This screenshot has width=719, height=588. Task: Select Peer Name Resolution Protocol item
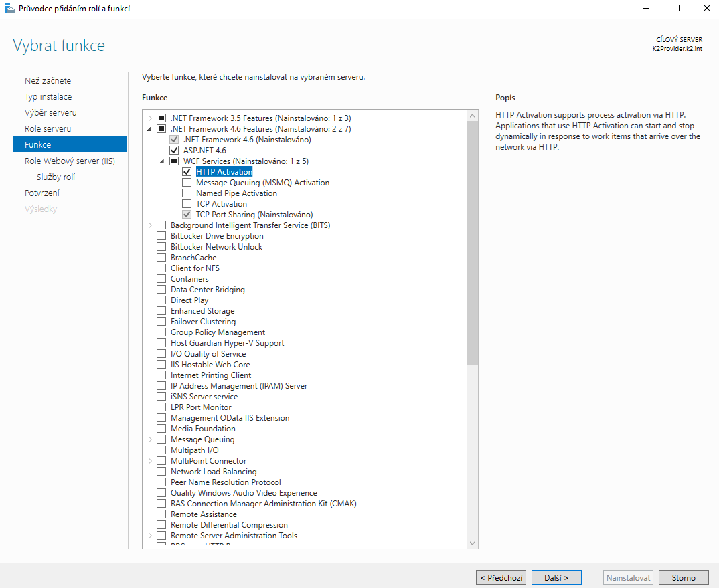click(226, 482)
